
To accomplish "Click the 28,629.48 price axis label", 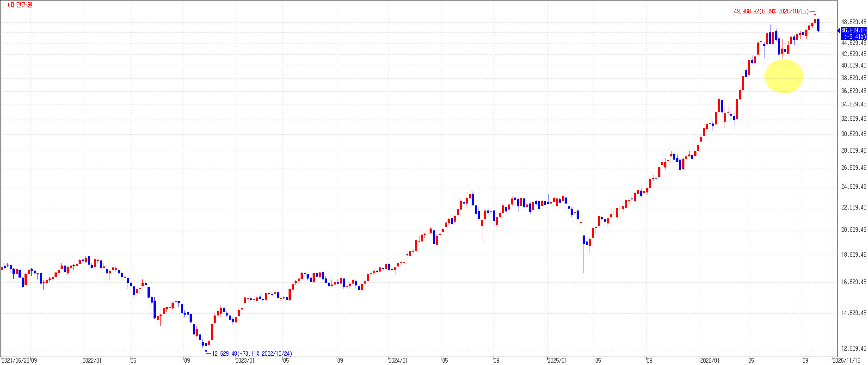I will click(x=854, y=150).
